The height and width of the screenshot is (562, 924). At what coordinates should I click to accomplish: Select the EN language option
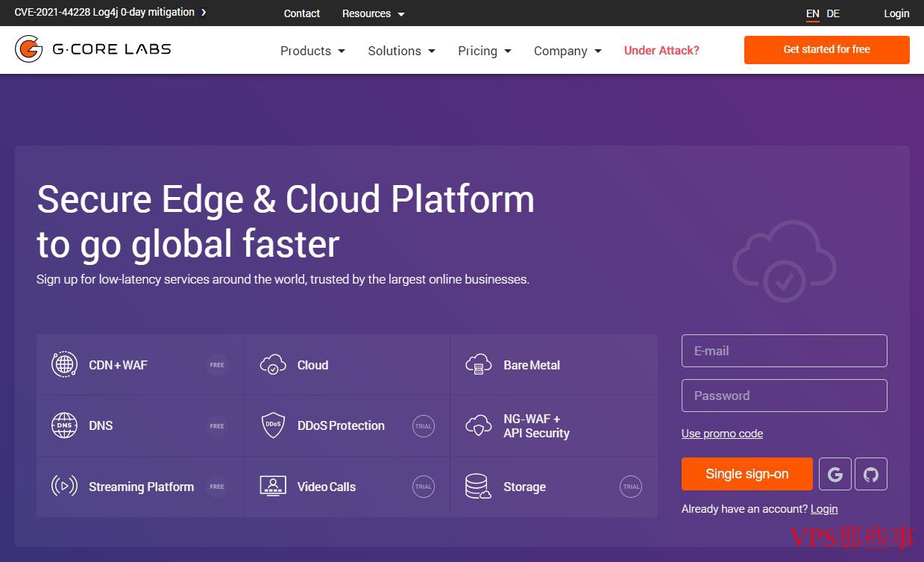[813, 13]
